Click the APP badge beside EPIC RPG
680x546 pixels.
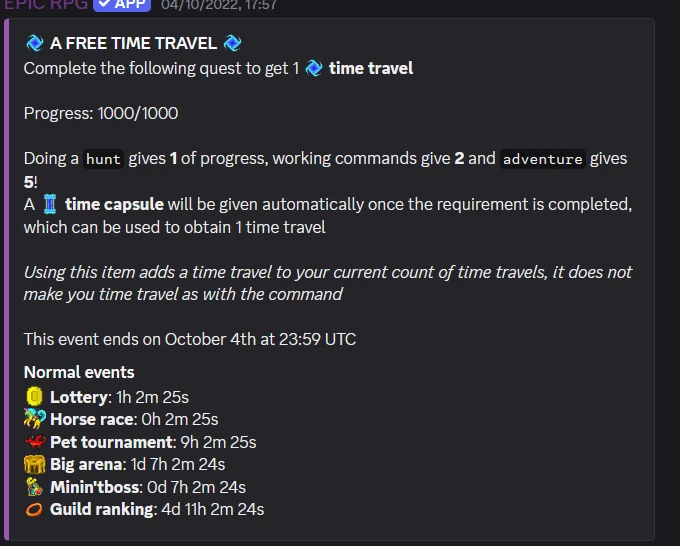click(x=122, y=5)
